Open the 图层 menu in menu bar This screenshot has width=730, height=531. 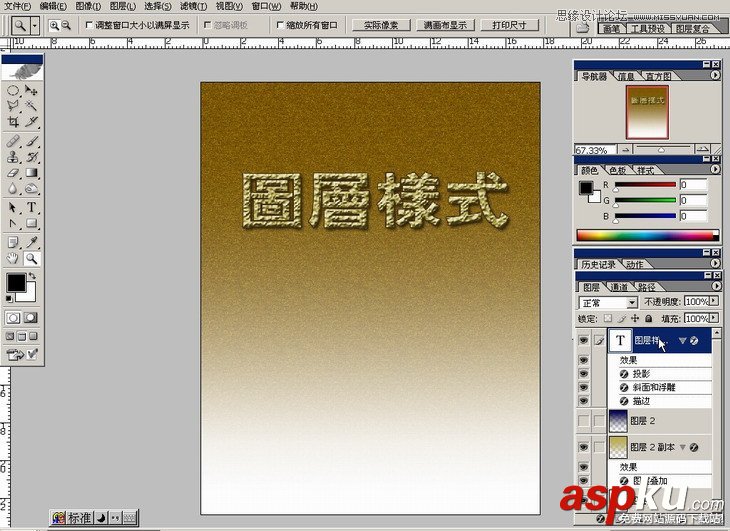(x=123, y=7)
